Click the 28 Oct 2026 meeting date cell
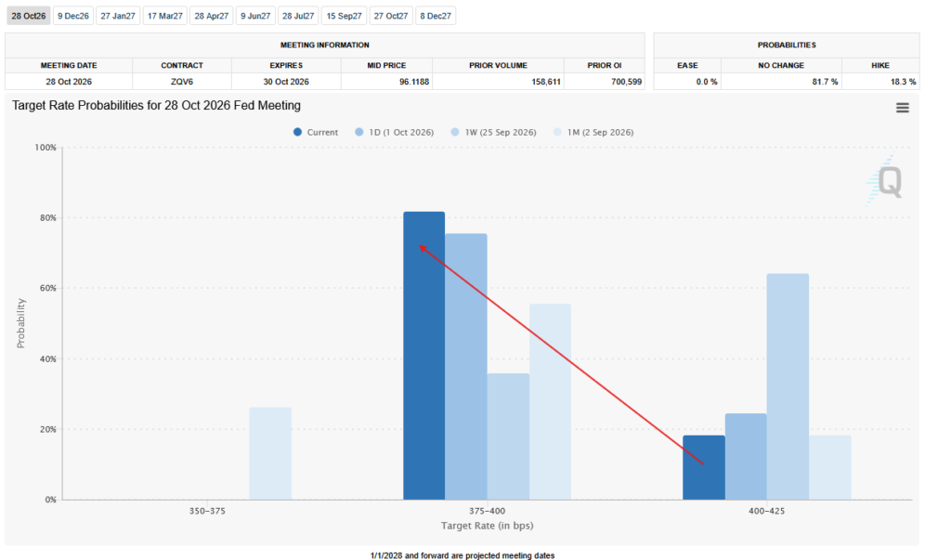The width and height of the screenshot is (951, 560). 69,82
